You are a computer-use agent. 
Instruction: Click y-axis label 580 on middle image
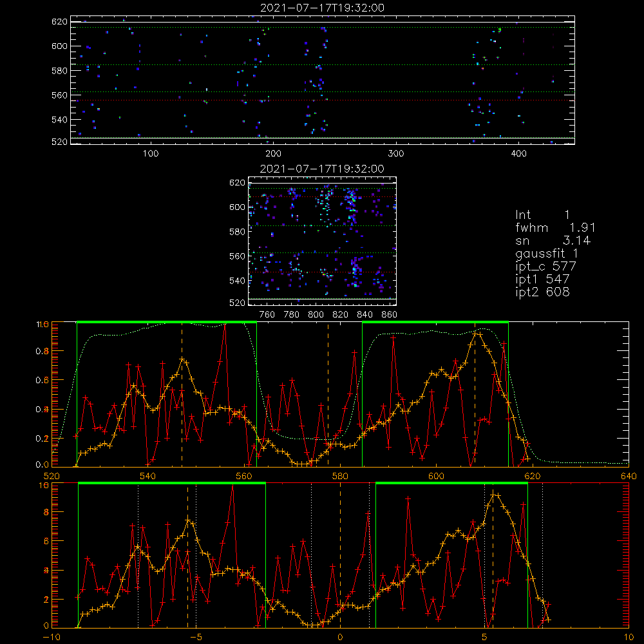coord(237,232)
